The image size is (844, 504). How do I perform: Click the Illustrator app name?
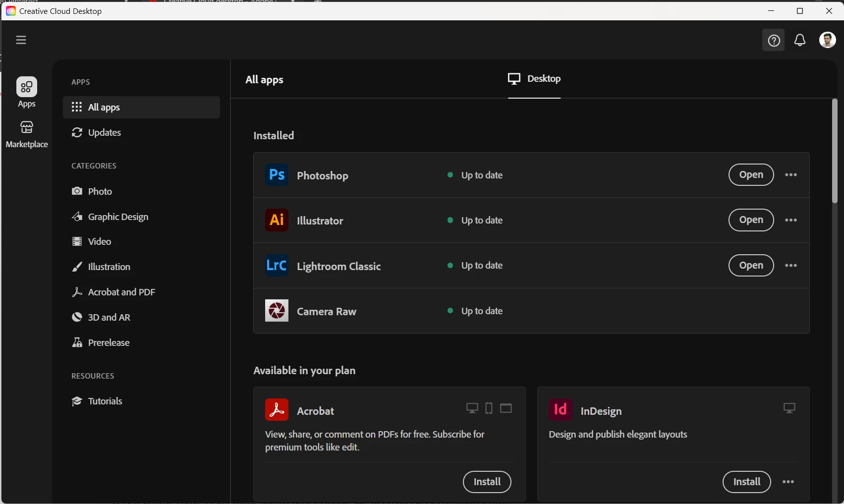click(320, 221)
